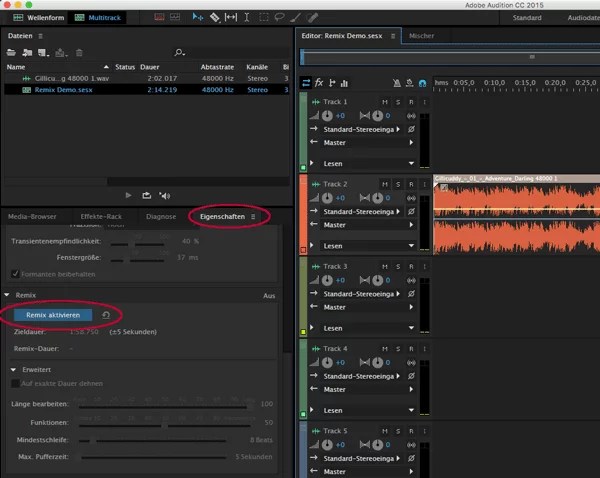Click the Open File folder icon

click(x=11, y=52)
